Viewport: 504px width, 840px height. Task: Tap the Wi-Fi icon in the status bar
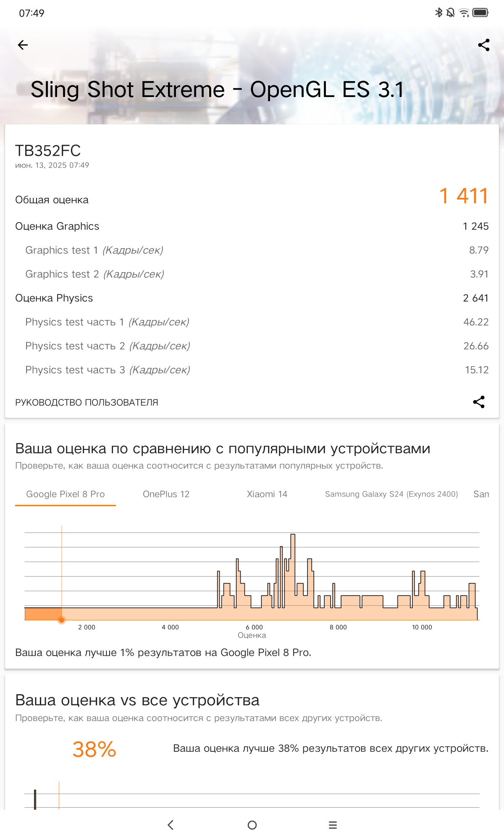(464, 13)
